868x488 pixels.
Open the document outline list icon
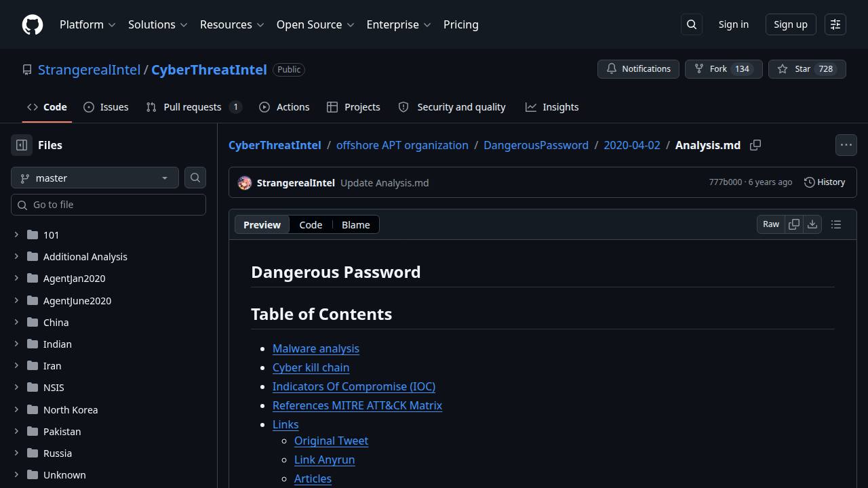836,224
